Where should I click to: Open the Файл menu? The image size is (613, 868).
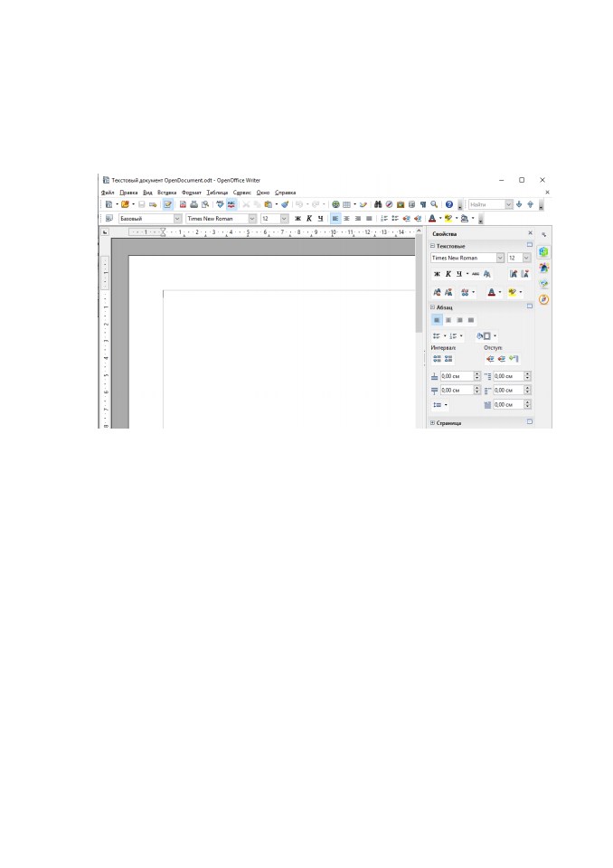coord(108,193)
